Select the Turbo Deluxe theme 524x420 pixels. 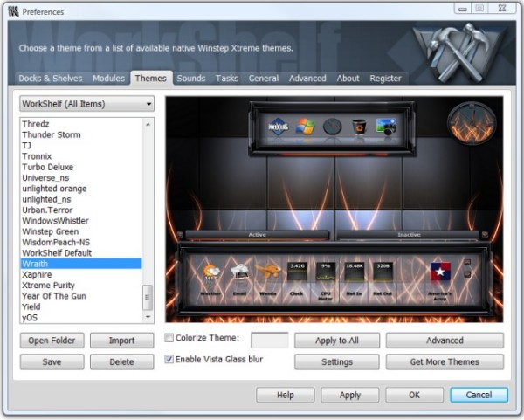(81, 167)
